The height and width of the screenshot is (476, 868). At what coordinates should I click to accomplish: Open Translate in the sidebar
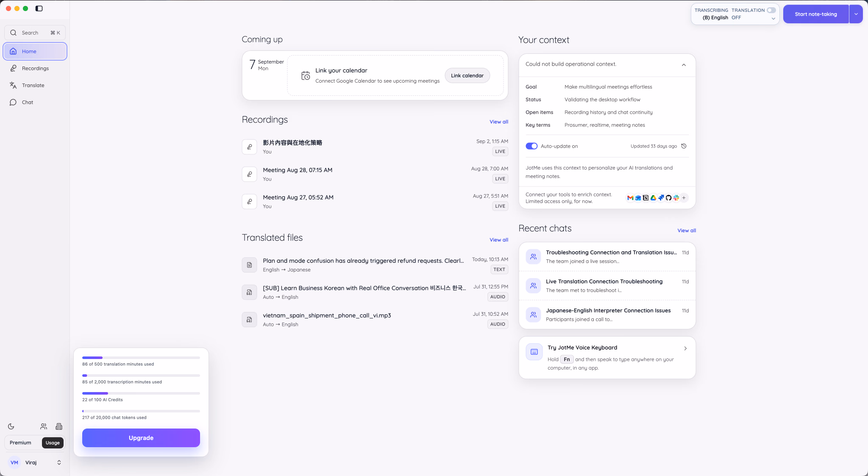pos(35,85)
